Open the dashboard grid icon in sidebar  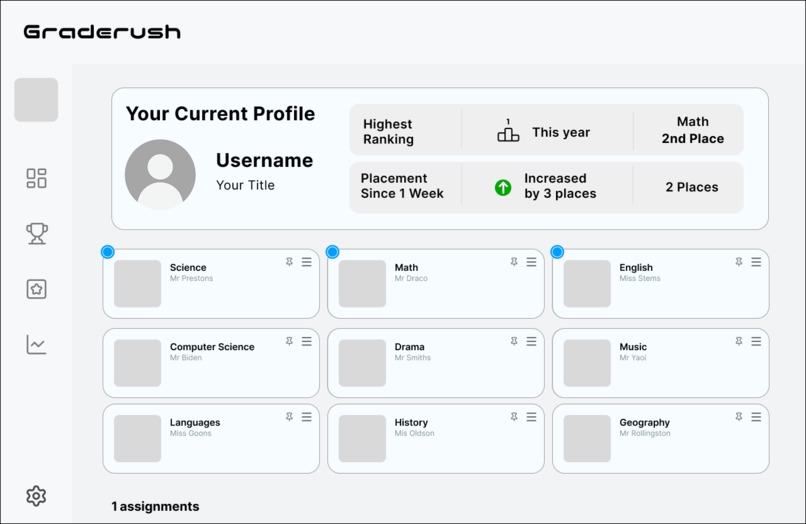(x=36, y=178)
